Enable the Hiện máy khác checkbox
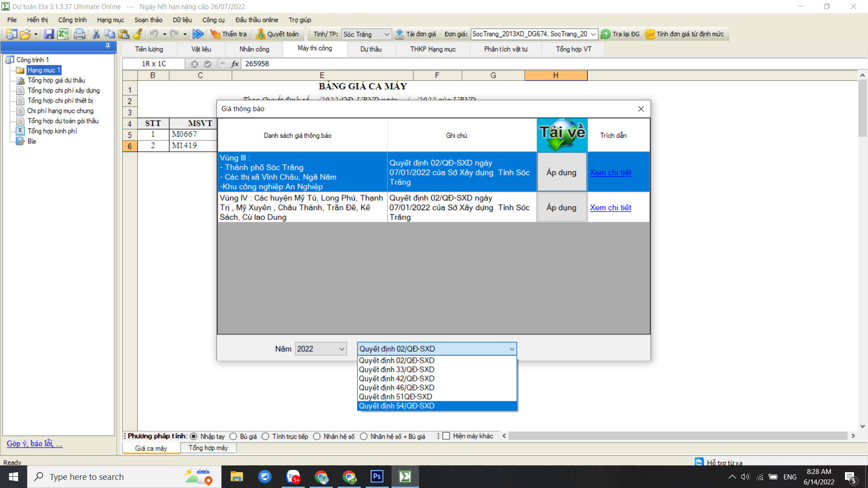Image resolution: width=868 pixels, height=488 pixels. (x=446, y=436)
